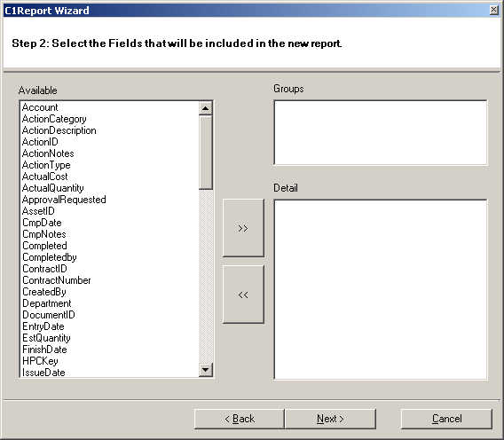Cancel the report wizard
Image resolution: width=504 pixels, height=440 pixels.
446,419
